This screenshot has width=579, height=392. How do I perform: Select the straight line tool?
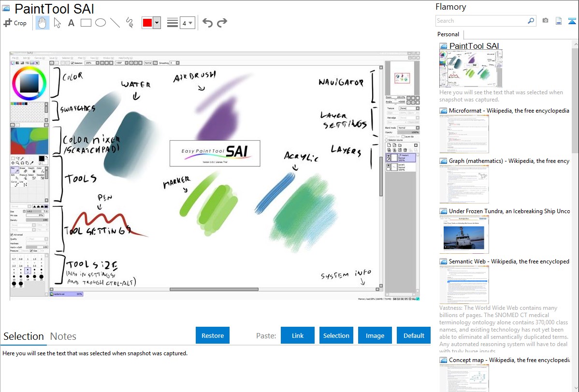tap(115, 23)
